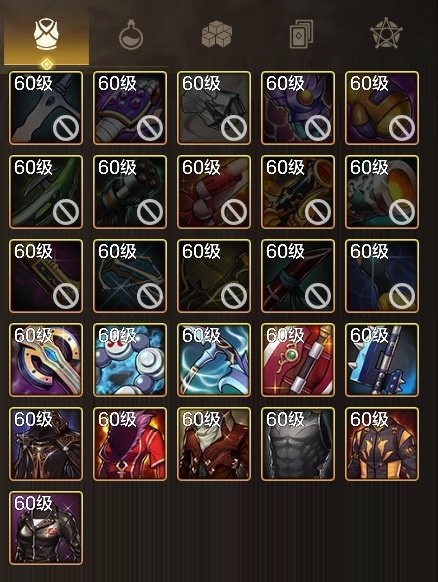Select the black and gold jacket
The image size is (438, 582).
382,444
